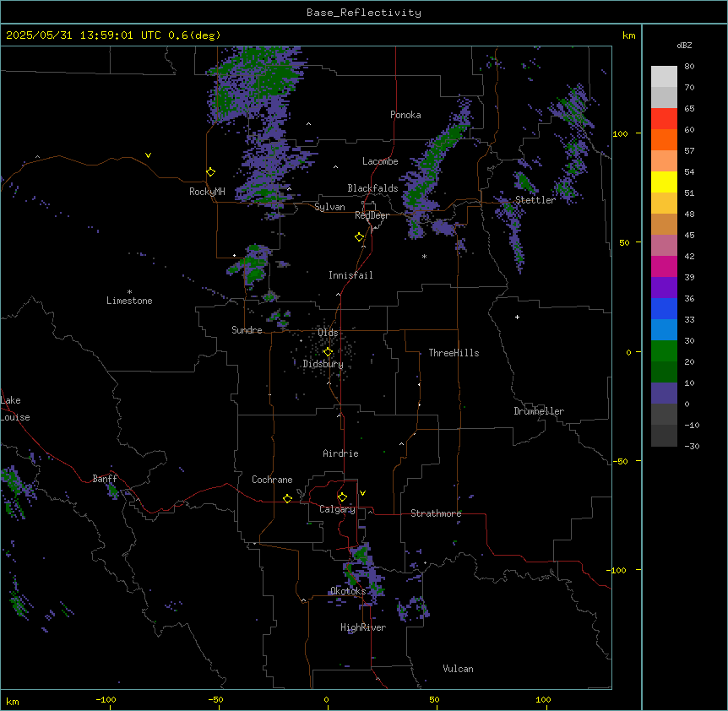This screenshot has height=711, width=728.
Task: Click the dBZ legend heading
Action: click(684, 46)
